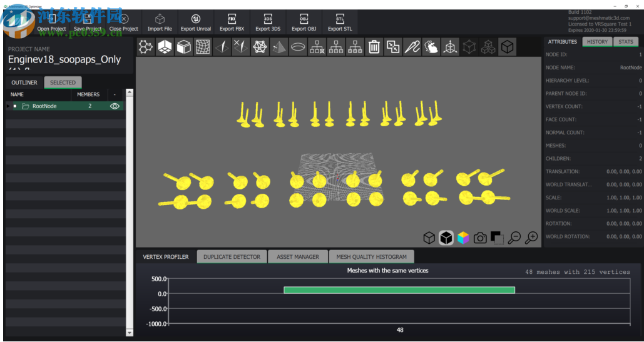Viewport: 644px width, 342px height.
Task: Click the hexagon molecule icon in toolbar
Action: coord(145,47)
